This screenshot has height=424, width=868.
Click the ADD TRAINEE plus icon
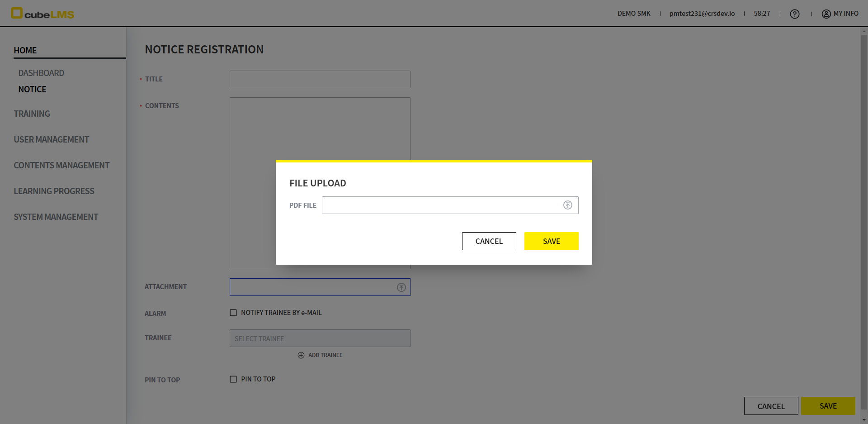(x=301, y=355)
